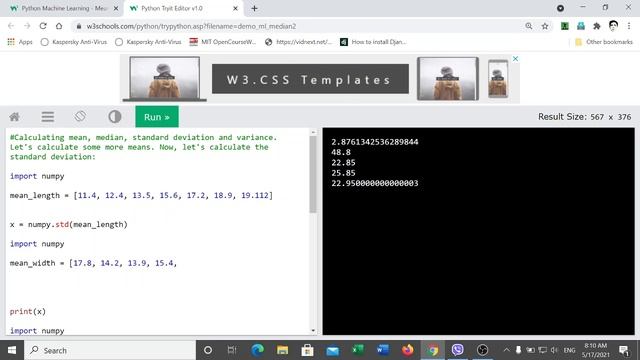Open Excel from taskbar
The width and height of the screenshot is (640, 360).
pyautogui.click(x=358, y=350)
